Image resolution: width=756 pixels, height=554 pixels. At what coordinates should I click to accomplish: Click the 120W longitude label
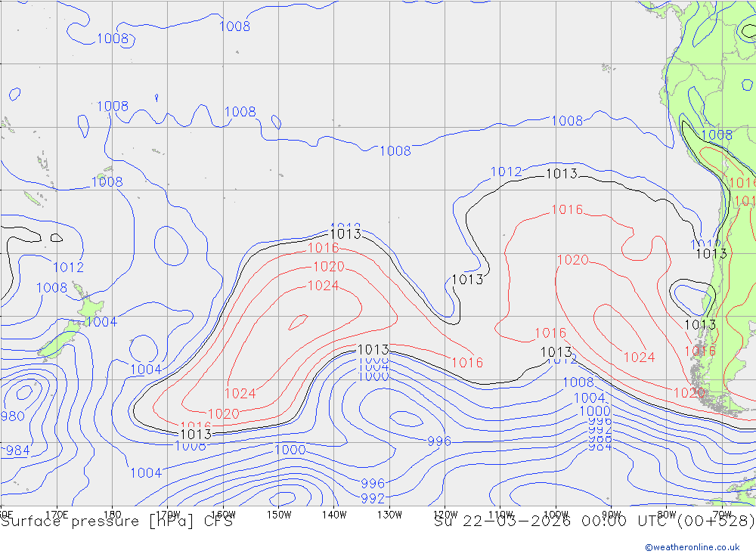(445, 515)
